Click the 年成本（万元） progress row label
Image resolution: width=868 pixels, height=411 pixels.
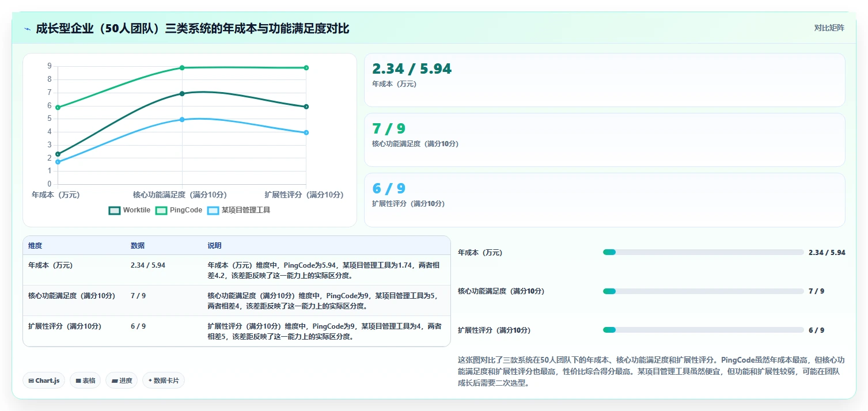(x=480, y=253)
